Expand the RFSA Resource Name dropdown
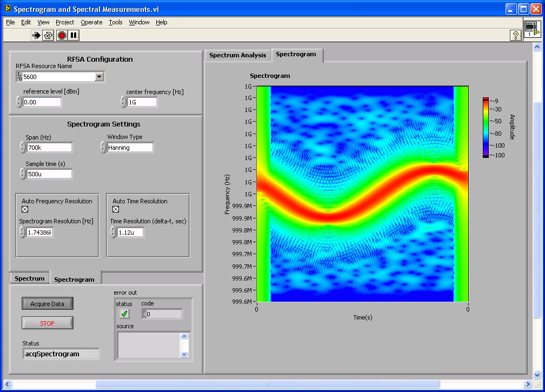 pos(99,77)
